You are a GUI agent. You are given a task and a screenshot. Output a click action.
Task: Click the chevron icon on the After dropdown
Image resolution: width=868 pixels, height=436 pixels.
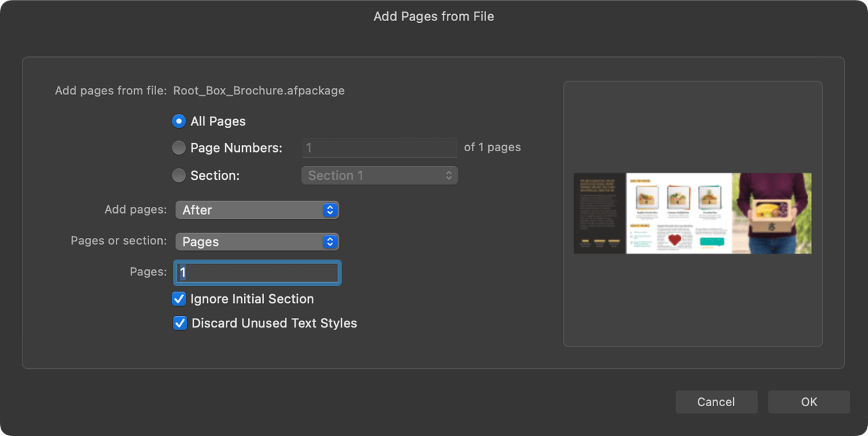pyautogui.click(x=330, y=210)
